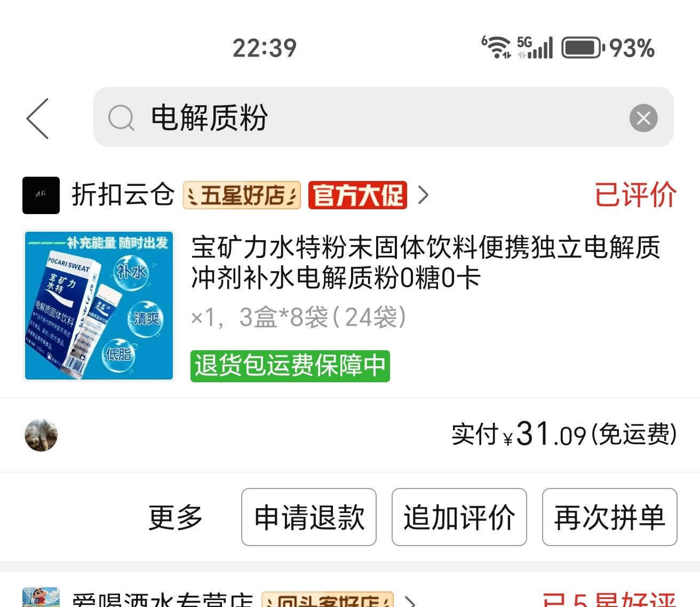Open the Pocari Sweat product thumbnail
700x607 pixels.
coord(99,305)
